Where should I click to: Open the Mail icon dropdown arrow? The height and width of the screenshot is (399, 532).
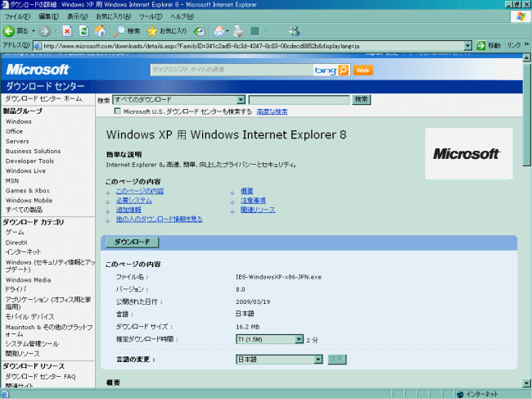click(227, 31)
